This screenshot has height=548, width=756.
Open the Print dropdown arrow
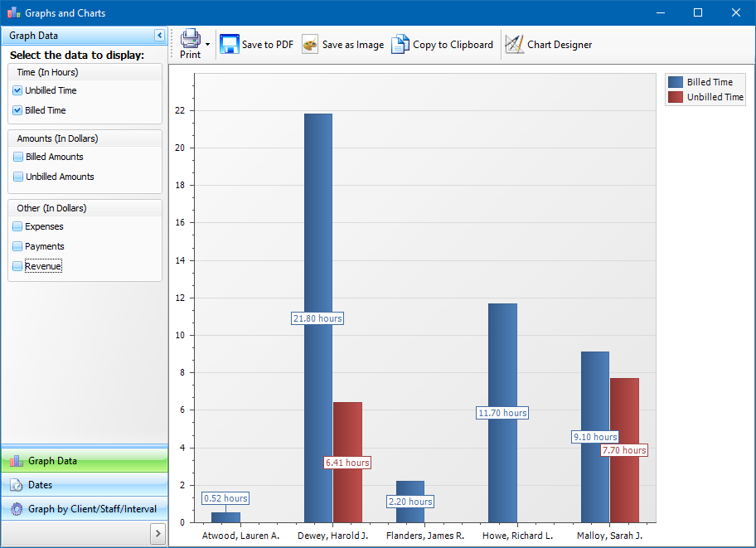[x=207, y=45]
